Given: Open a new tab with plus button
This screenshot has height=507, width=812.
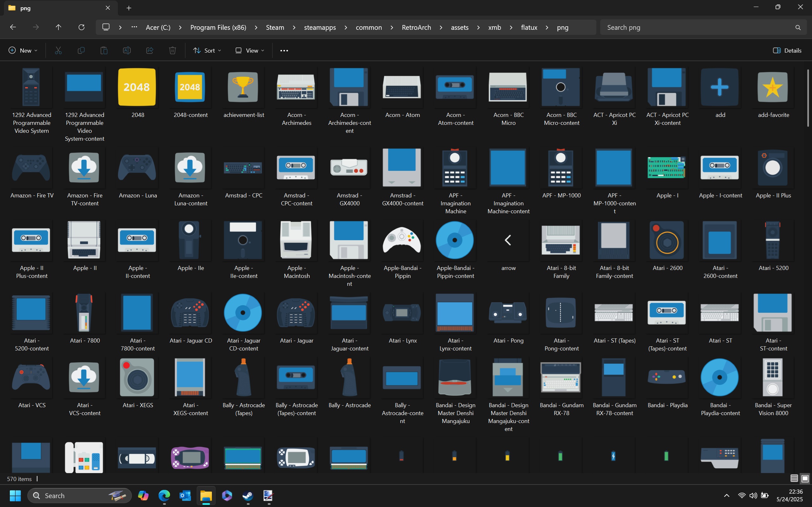Looking at the screenshot, I should tap(129, 8).
